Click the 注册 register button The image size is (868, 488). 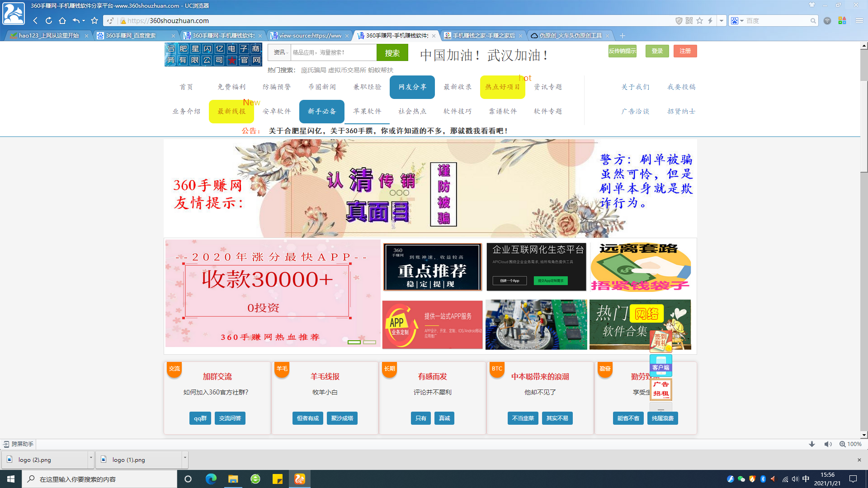click(x=685, y=51)
